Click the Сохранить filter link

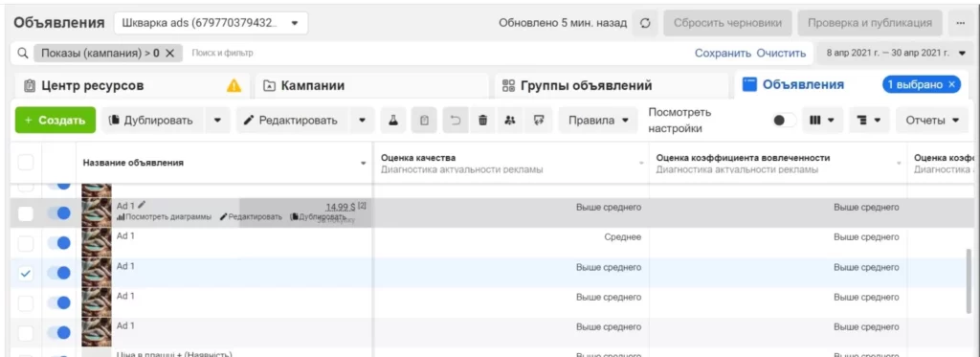723,54
